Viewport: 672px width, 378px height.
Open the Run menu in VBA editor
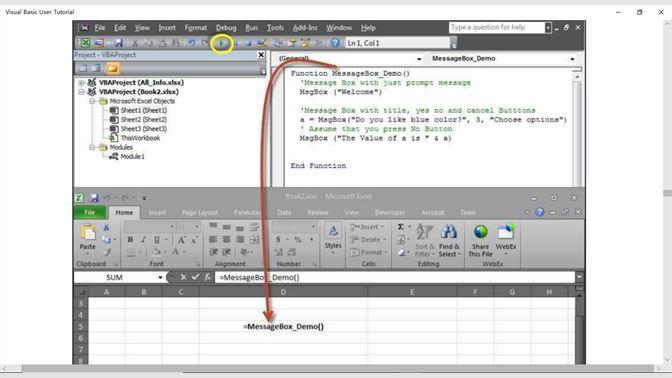(x=252, y=28)
